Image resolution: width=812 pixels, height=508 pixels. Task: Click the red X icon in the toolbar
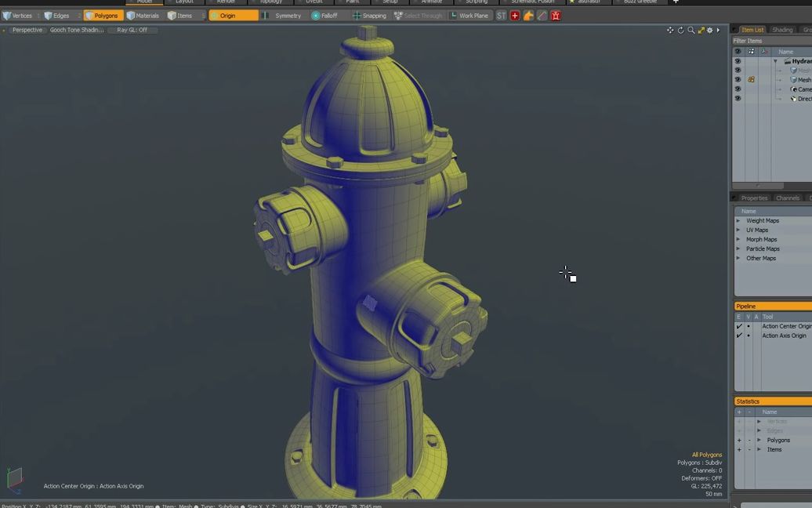pos(556,15)
